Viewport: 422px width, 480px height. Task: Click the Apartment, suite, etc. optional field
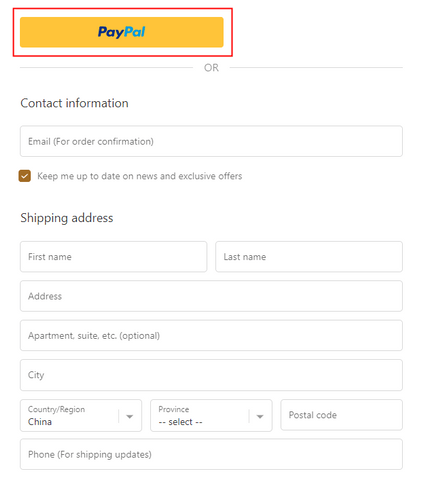click(x=211, y=335)
